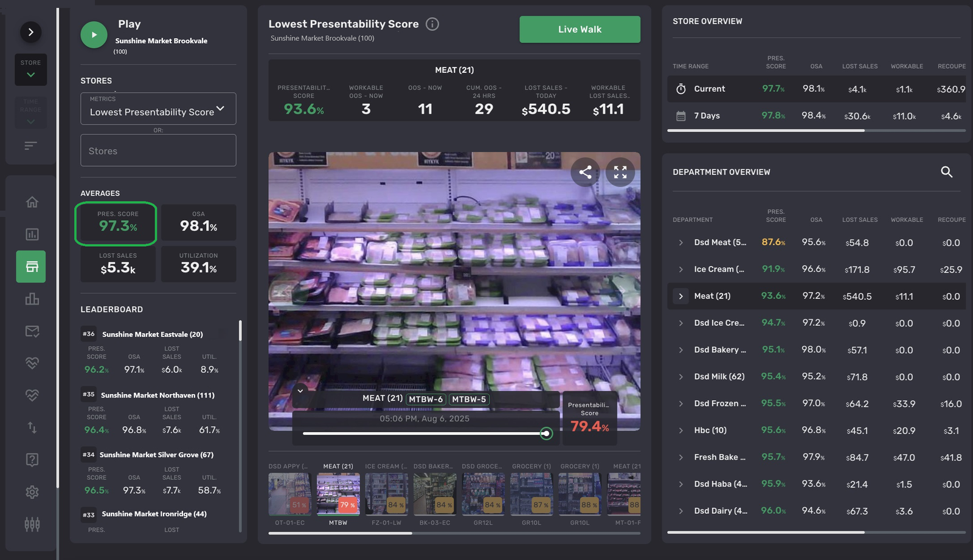Click the help question mark icon
The width and height of the screenshot is (973, 560).
point(32,460)
